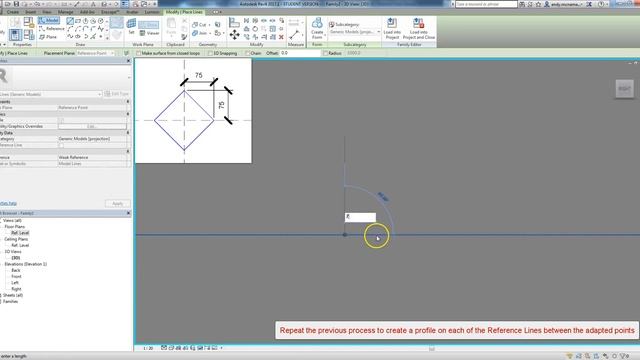
Task: Close the Project Browser panel
Action: (x=129, y=213)
